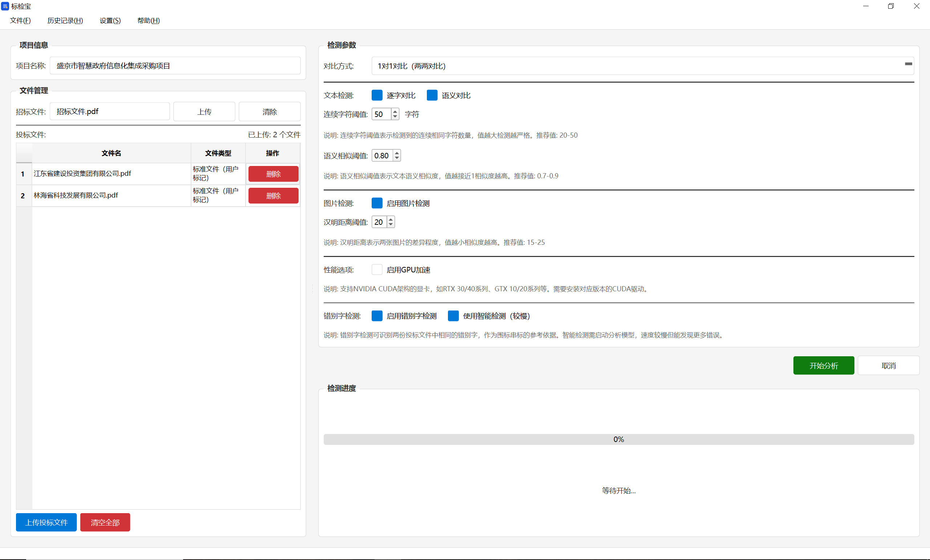Disable the 启用图片检测 checkbox
Viewport: 930px width, 560px height.
(377, 203)
